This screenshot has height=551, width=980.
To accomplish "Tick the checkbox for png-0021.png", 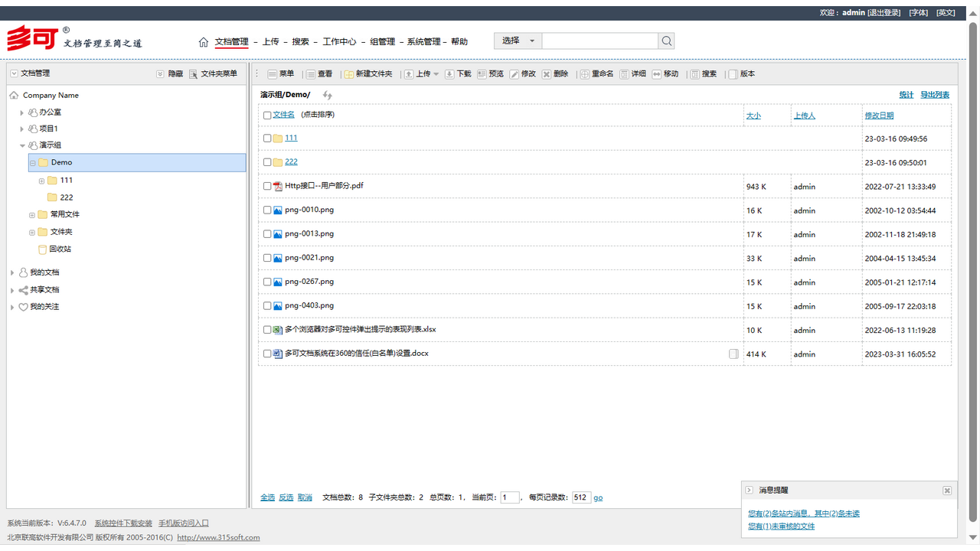I will pyautogui.click(x=267, y=258).
